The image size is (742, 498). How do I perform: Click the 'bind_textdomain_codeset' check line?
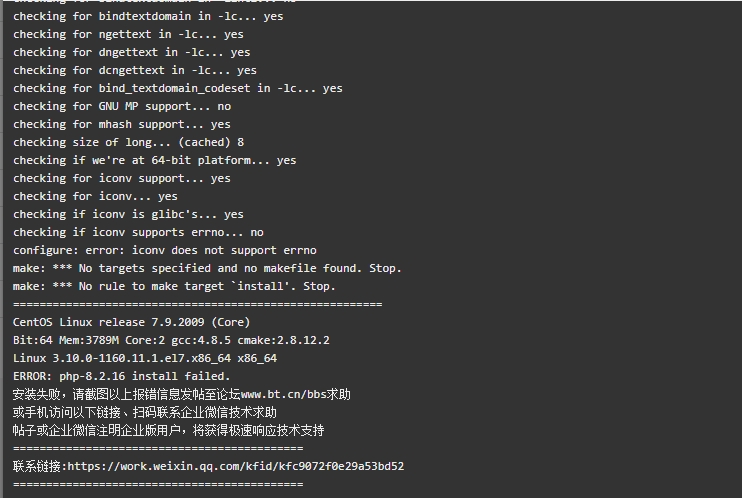point(178,89)
